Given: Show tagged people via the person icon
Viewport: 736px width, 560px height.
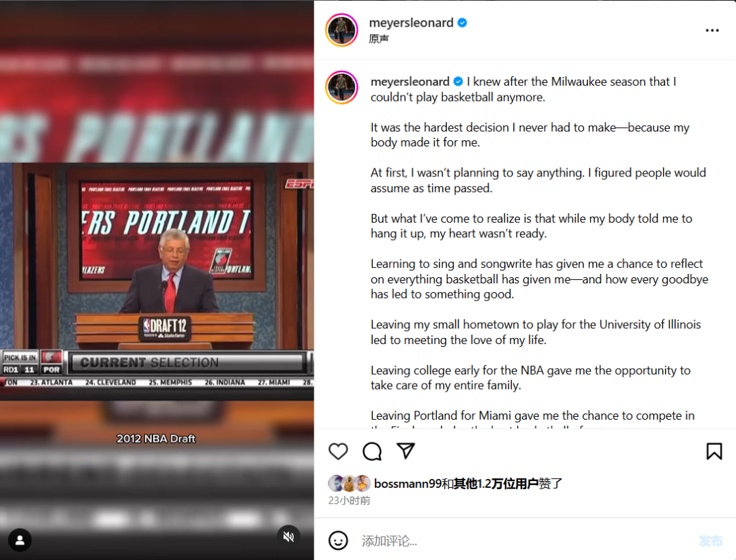Looking at the screenshot, I should pos(20,540).
